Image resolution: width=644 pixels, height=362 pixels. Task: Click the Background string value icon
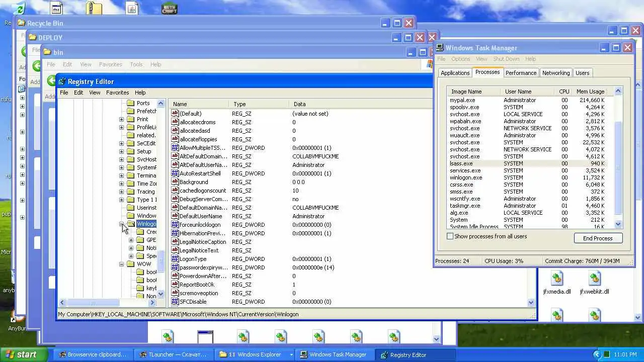(175, 182)
